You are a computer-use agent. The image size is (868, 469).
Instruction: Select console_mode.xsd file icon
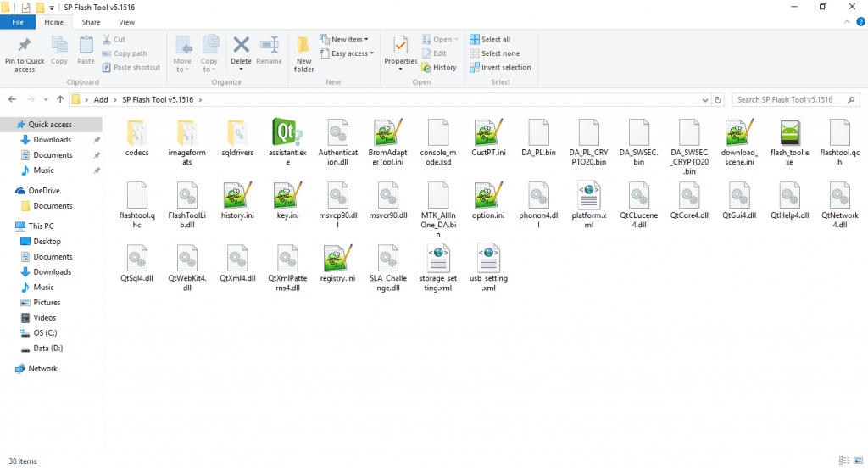point(438,133)
